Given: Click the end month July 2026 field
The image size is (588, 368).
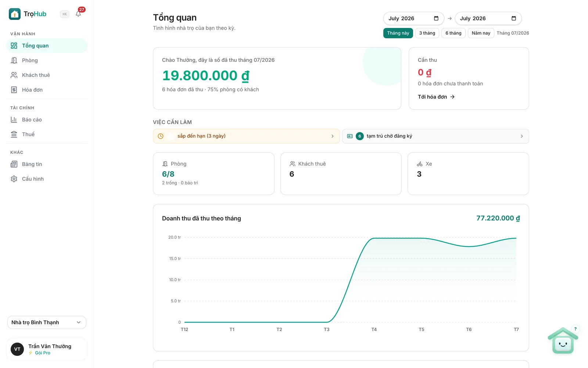Looking at the screenshot, I should click(x=488, y=18).
